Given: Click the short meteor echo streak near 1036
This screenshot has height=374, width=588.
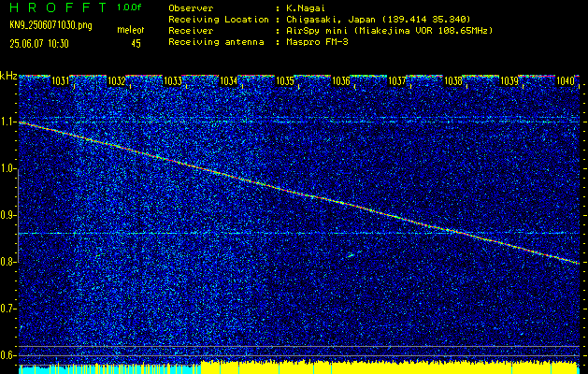Looking at the screenshot, I should pos(351,255).
